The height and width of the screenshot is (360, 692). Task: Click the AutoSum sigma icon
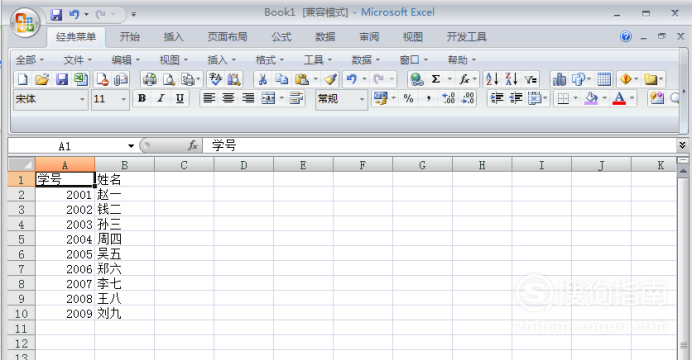(436, 79)
